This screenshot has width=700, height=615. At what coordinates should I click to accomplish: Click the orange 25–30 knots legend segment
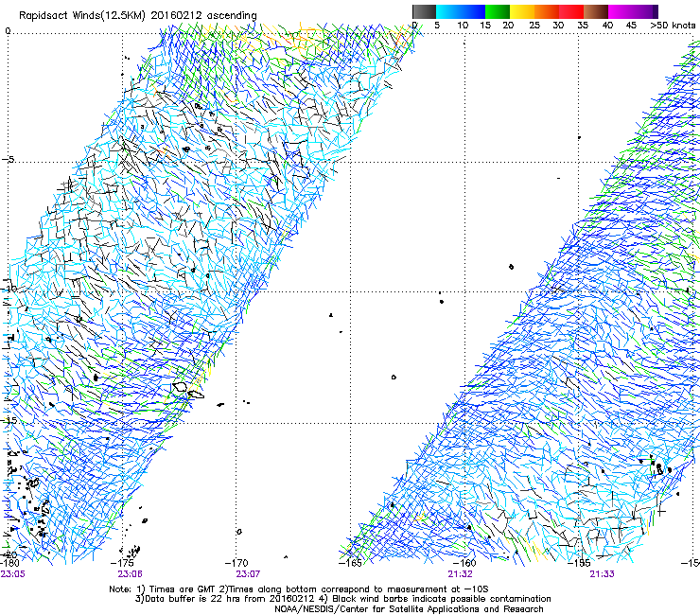coord(547,11)
